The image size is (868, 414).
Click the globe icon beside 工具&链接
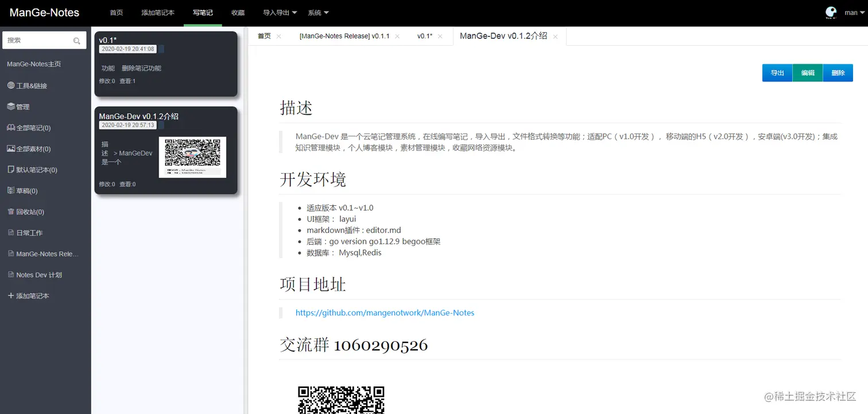tap(11, 85)
